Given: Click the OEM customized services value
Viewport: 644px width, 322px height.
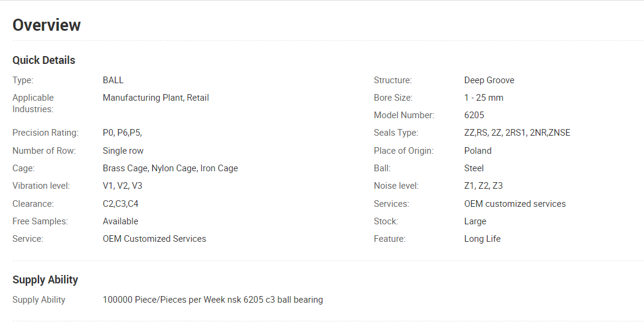Looking at the screenshot, I should point(515,204).
